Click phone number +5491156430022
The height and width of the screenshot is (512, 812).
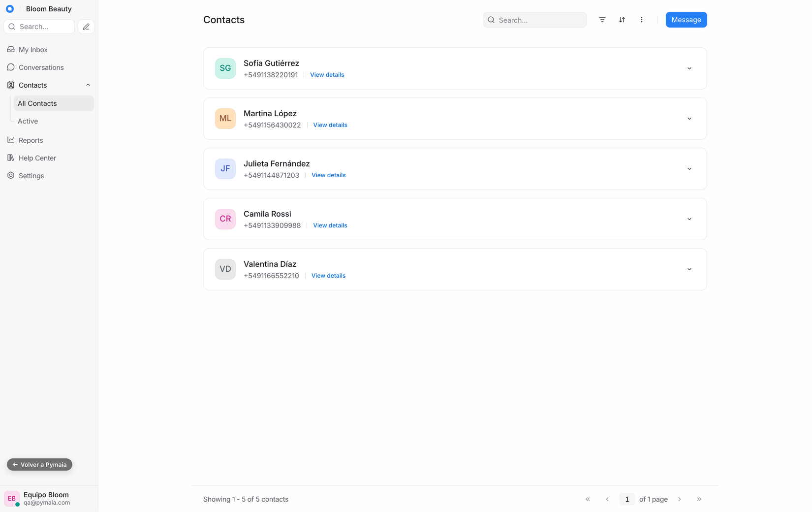(x=272, y=125)
